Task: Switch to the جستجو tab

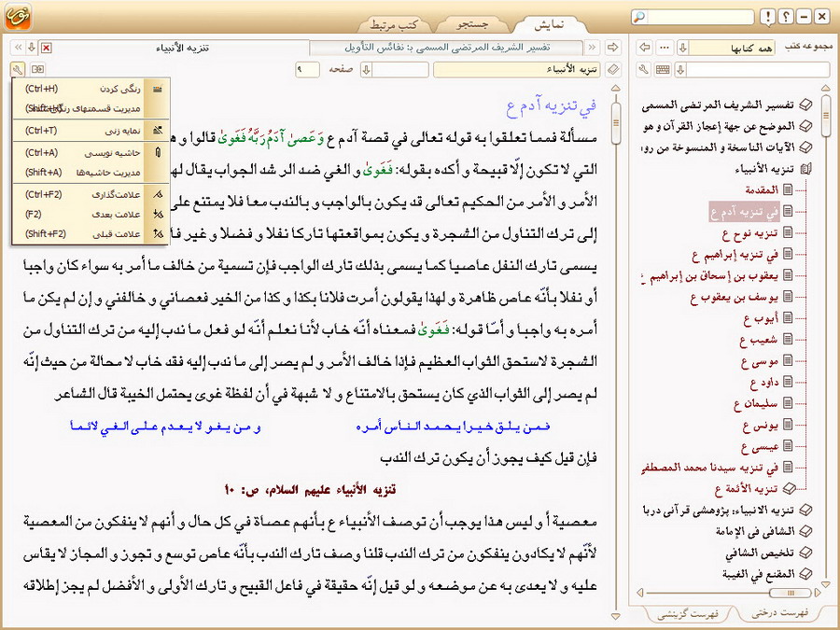Action: click(x=472, y=25)
